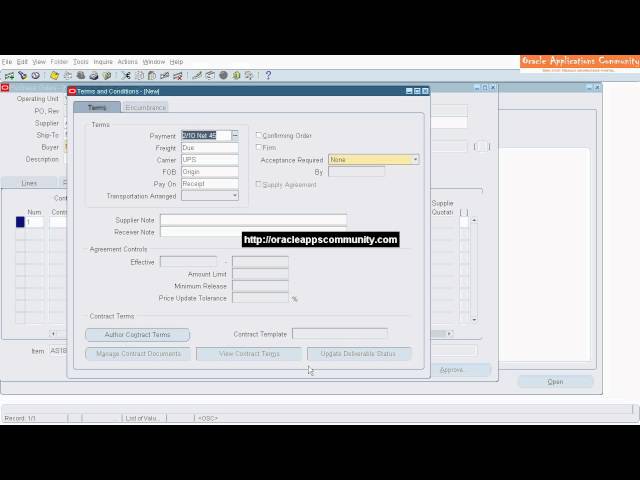The image size is (640, 480).
Task: Click the Paste clipboard toolbar icon
Action: point(152,76)
